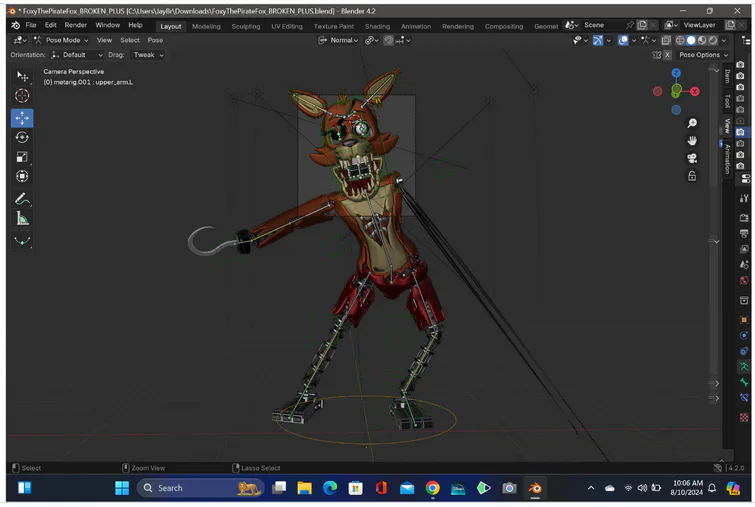
Task: Open the pivot point dropdown
Action: [x=372, y=40]
